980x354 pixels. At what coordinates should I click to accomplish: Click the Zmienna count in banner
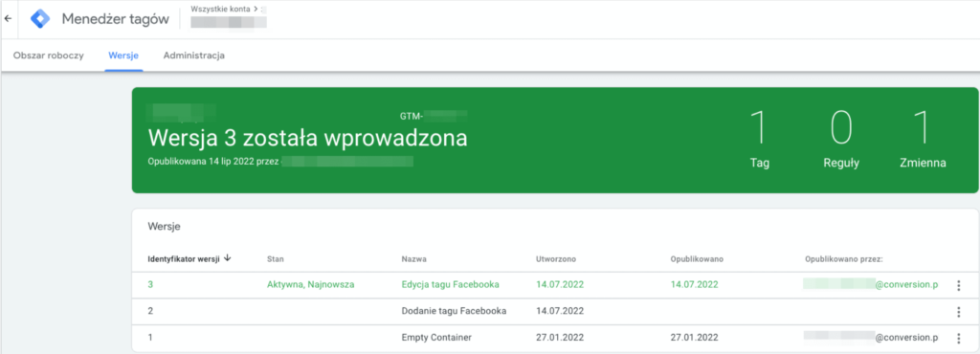click(x=923, y=139)
